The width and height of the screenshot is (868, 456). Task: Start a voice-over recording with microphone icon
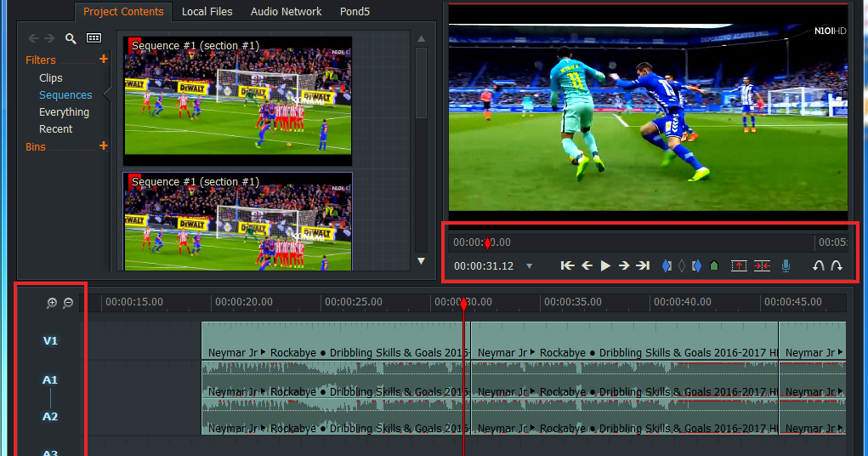click(786, 266)
